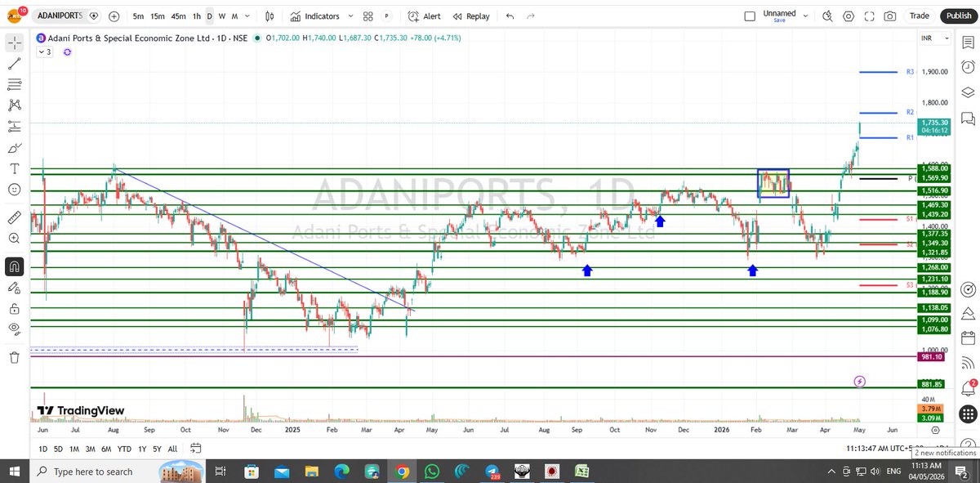Undo the last chart action
980x483 pixels.
coord(510,16)
